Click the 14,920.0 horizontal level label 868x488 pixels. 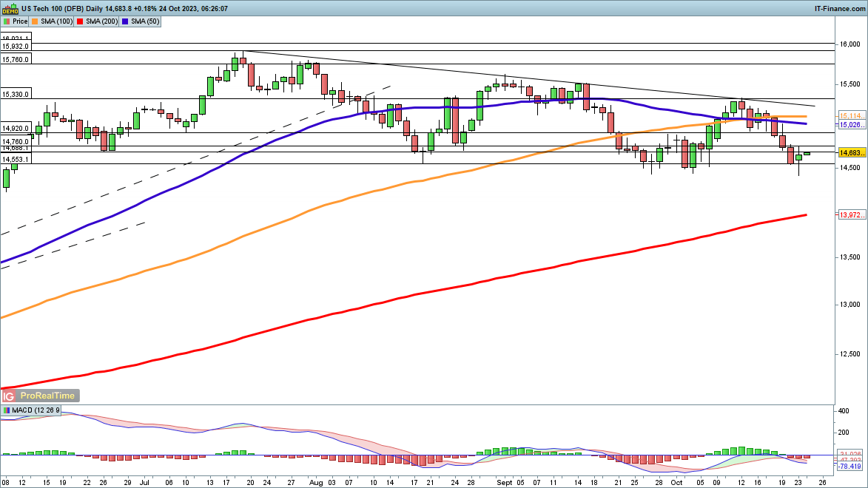point(16,127)
